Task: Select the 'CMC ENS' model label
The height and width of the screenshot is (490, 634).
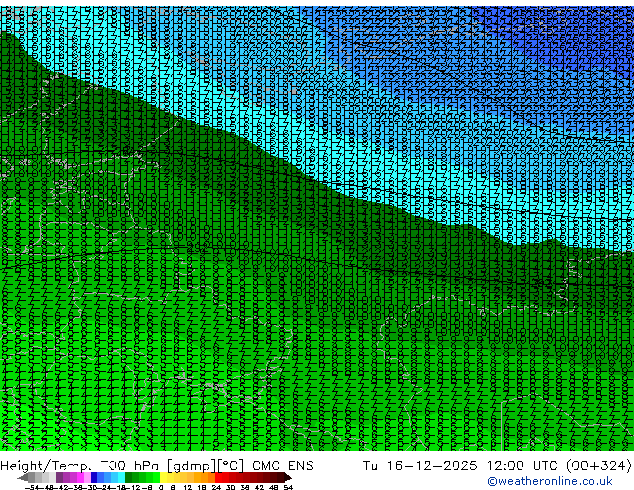Action: click(283, 466)
